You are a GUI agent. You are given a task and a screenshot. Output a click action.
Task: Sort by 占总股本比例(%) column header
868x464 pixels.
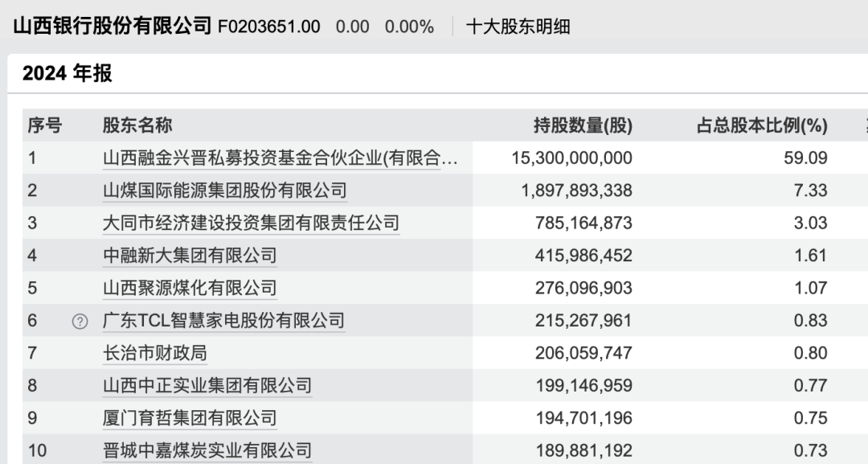click(762, 125)
